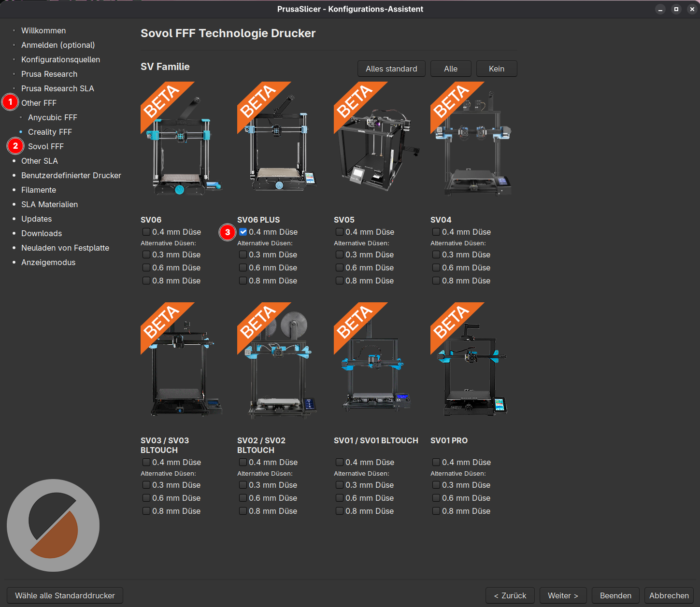The height and width of the screenshot is (607, 700).
Task: Maximize the configuration assistant window
Action: coord(676,9)
